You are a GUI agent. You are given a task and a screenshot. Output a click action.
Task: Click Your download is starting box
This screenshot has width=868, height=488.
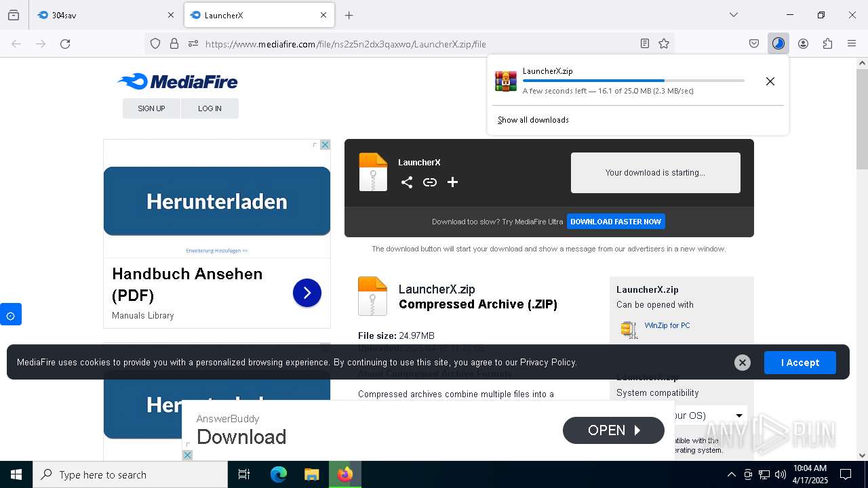[x=656, y=173]
